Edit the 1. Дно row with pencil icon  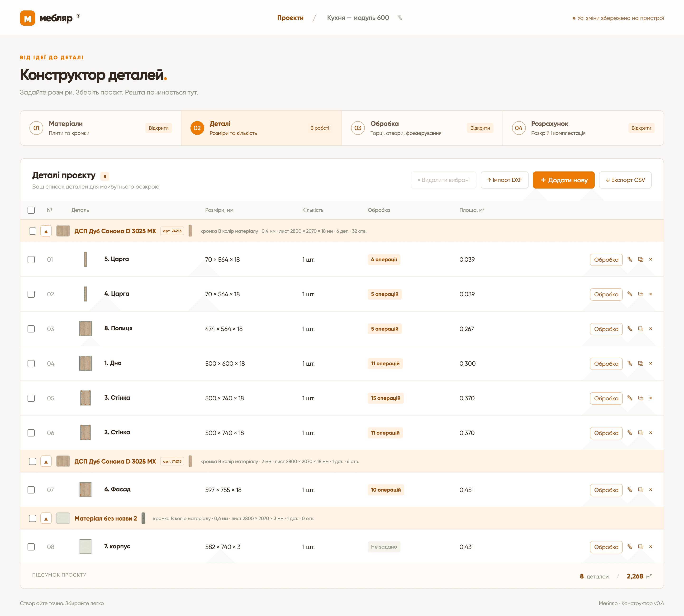pyautogui.click(x=630, y=364)
